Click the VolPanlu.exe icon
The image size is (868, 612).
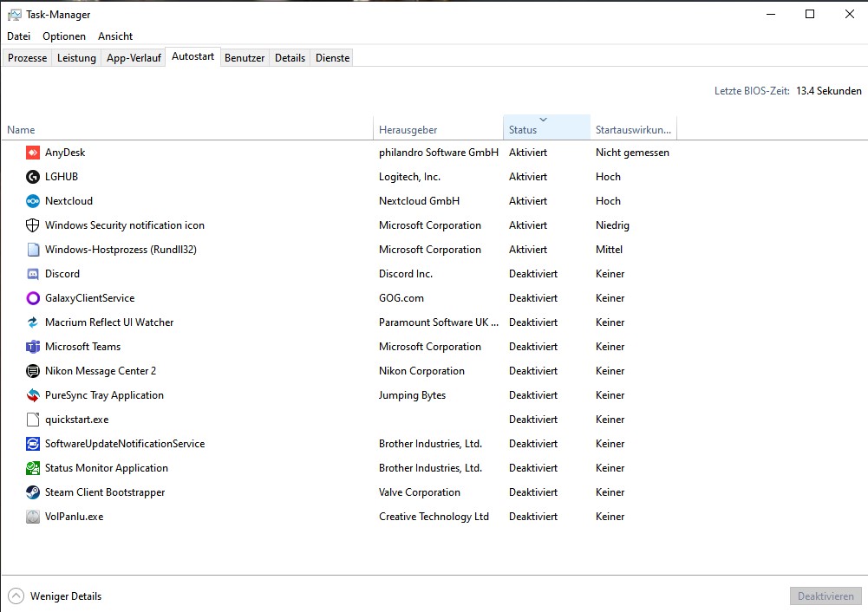[33, 517]
